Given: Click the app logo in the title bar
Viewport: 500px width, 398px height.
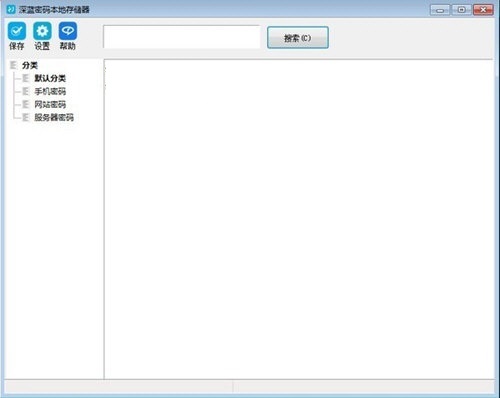Looking at the screenshot, I should point(11,9).
